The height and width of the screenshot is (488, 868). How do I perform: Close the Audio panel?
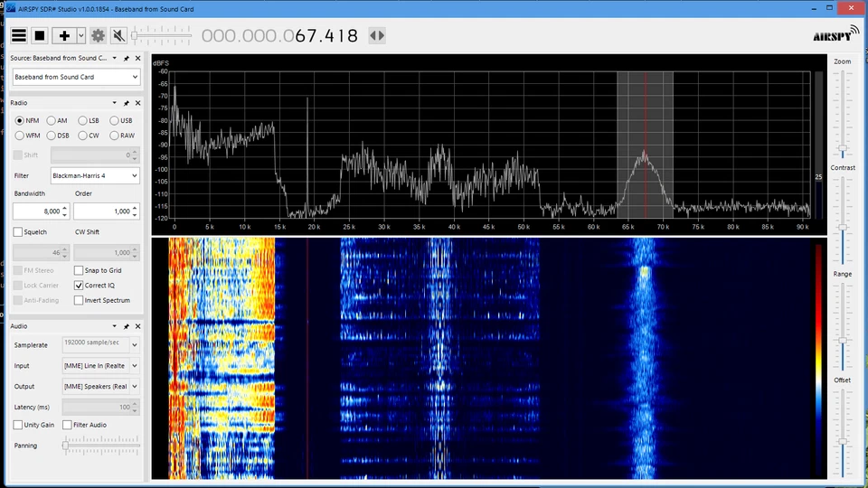coord(137,326)
